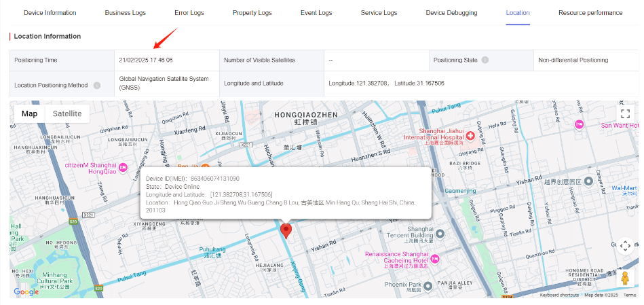
Task: Show info icon for Positioning State
Action: [x=485, y=60]
